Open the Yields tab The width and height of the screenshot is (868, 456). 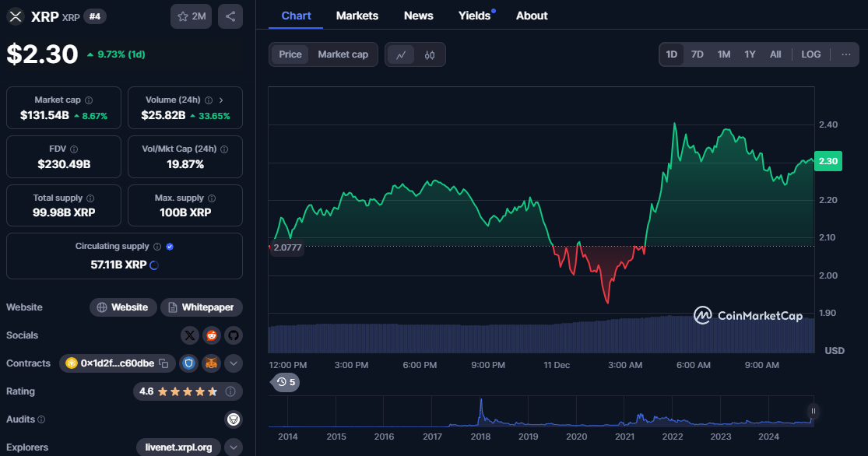(475, 16)
